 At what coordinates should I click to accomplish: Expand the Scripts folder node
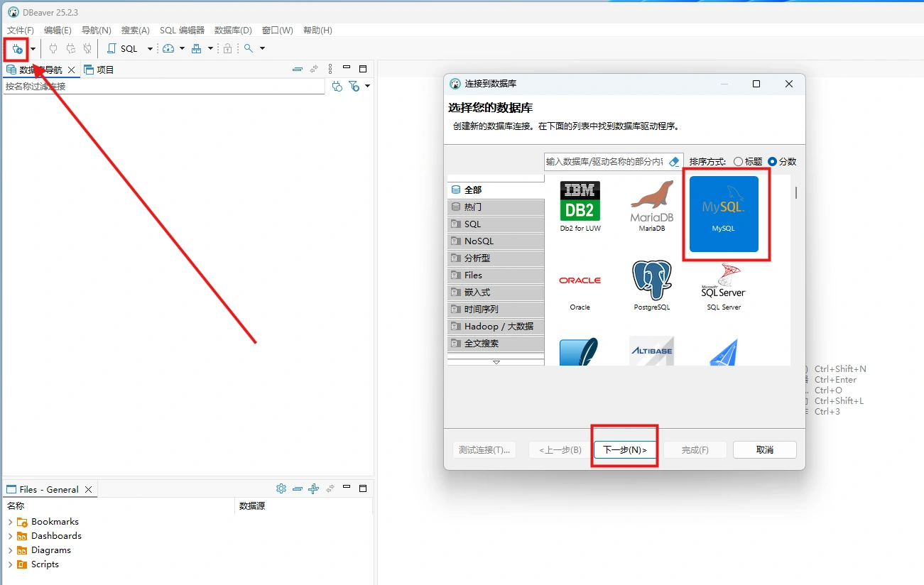click(x=10, y=564)
